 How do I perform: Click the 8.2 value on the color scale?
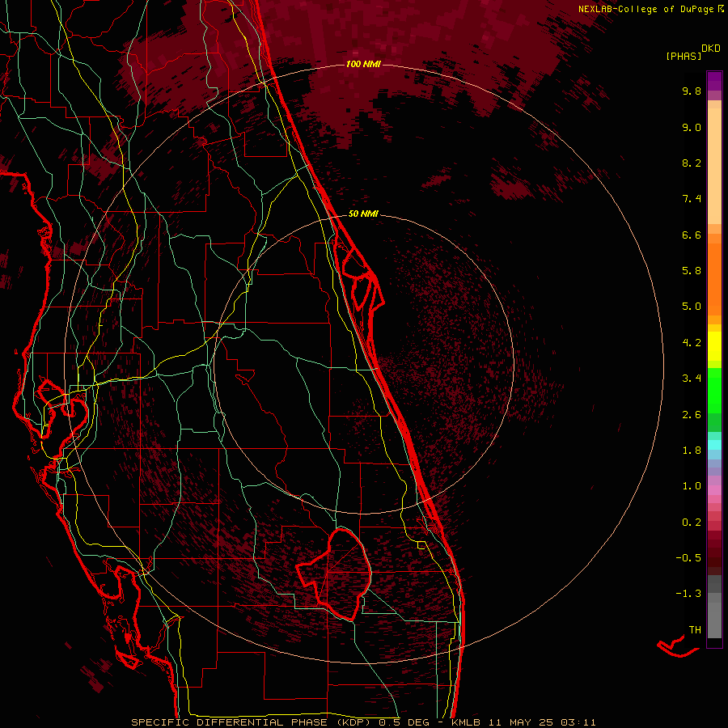692,163
